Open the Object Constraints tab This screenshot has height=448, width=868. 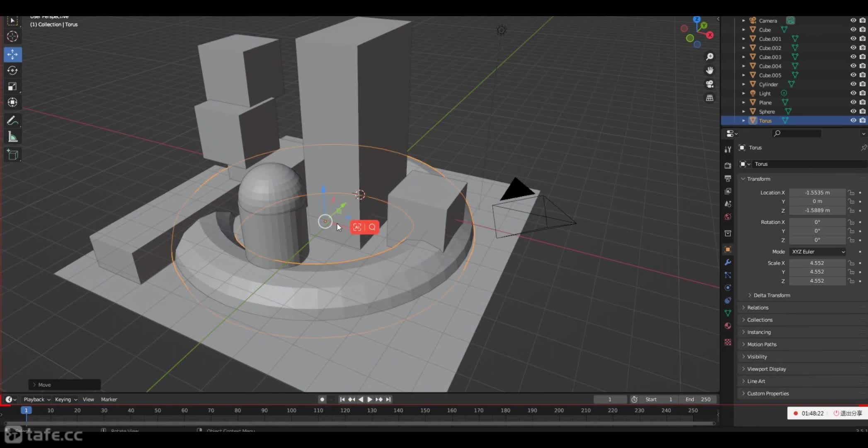[x=727, y=300]
